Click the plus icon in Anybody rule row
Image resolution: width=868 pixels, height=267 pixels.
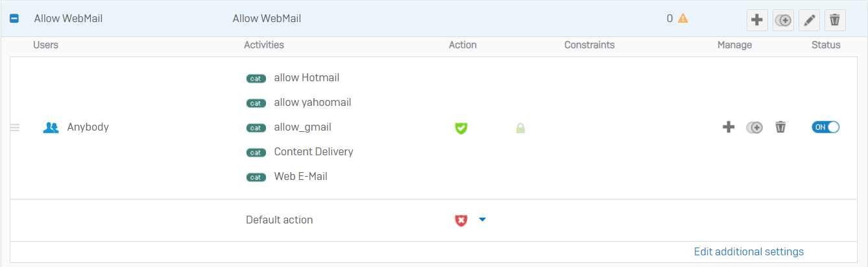click(x=729, y=127)
